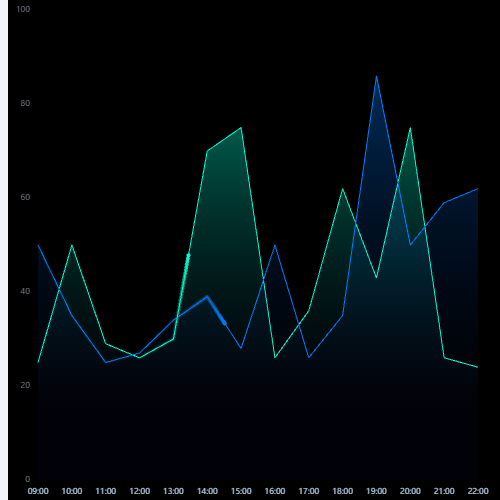Click the blue line dip at 17:00

click(x=309, y=358)
